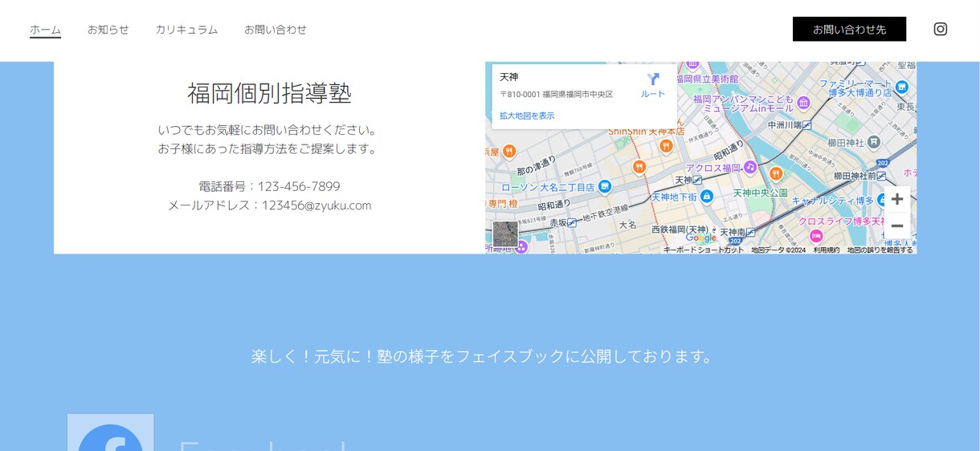
Task: Click the ShinShin 天神本店 restaurant pin
Action: pyautogui.click(x=665, y=145)
